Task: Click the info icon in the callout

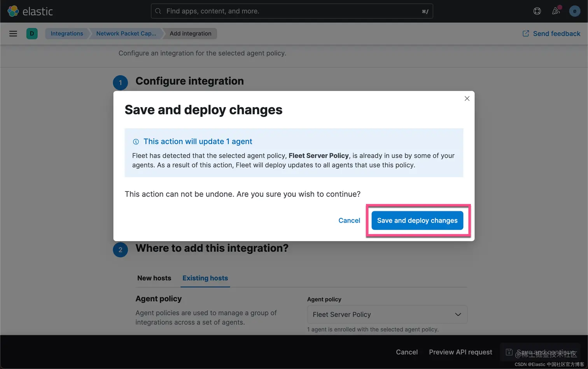Action: click(136, 142)
